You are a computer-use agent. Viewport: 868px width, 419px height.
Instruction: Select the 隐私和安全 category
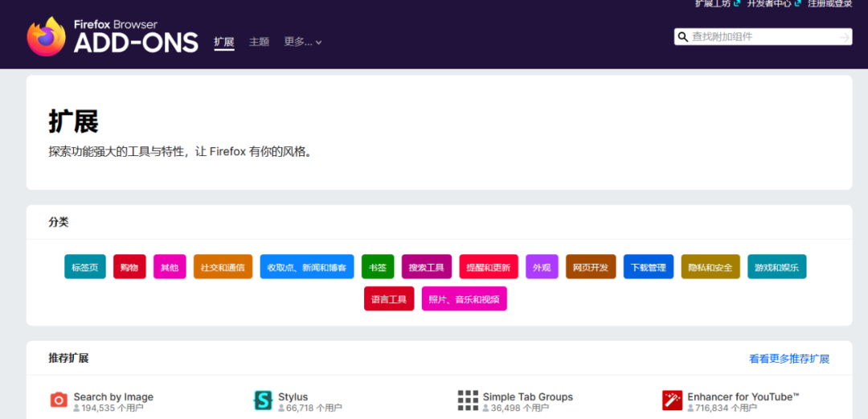pyautogui.click(x=710, y=266)
